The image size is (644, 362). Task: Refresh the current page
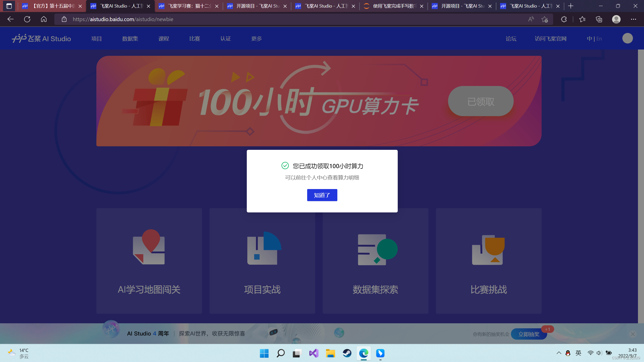coord(27,19)
